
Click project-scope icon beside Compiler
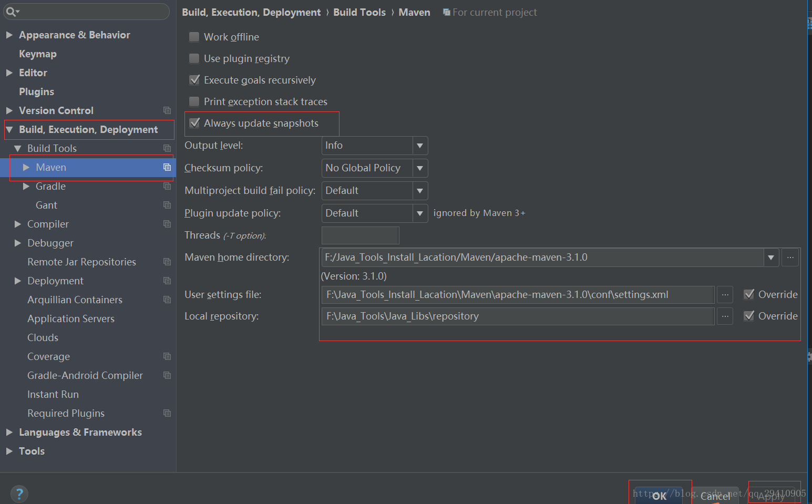[x=167, y=224]
